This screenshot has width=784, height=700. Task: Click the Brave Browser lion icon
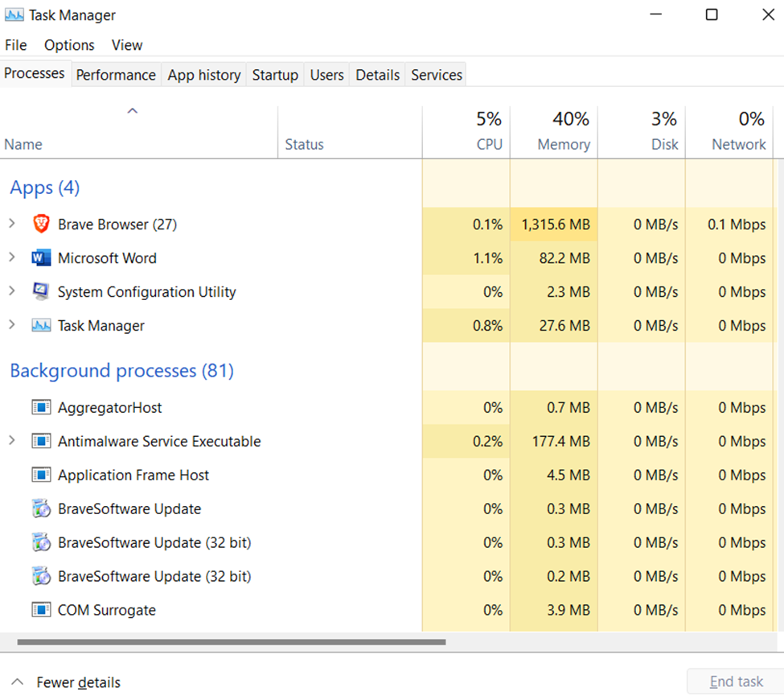(41, 224)
